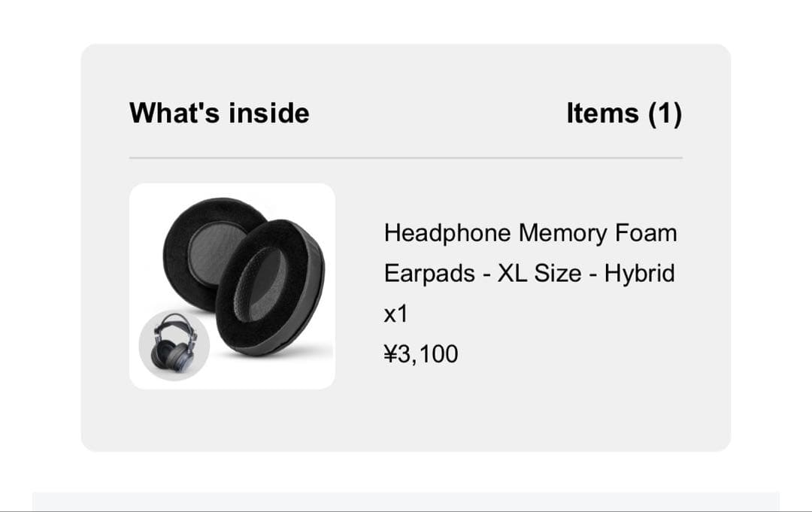Click the word "Foam" in product title

646,233
